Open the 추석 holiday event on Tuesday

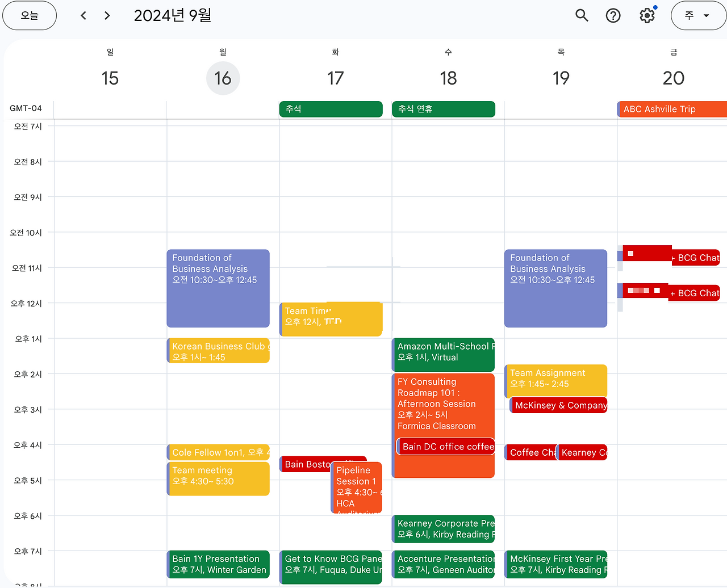(x=331, y=109)
